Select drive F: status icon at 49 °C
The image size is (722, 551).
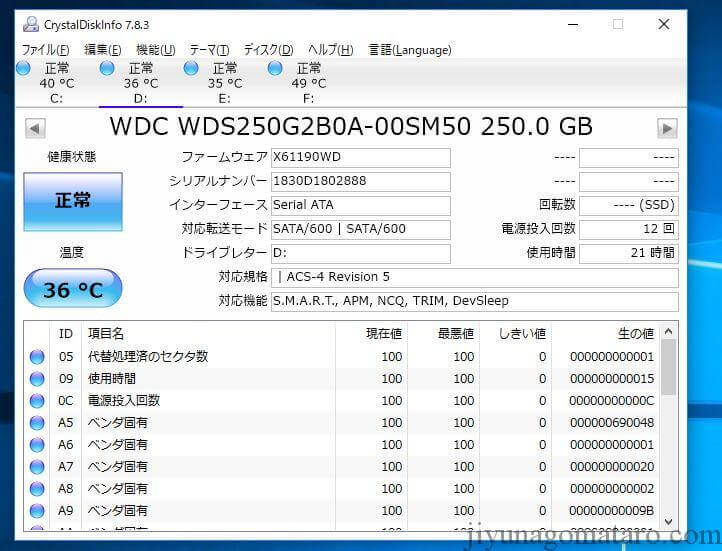point(275,68)
